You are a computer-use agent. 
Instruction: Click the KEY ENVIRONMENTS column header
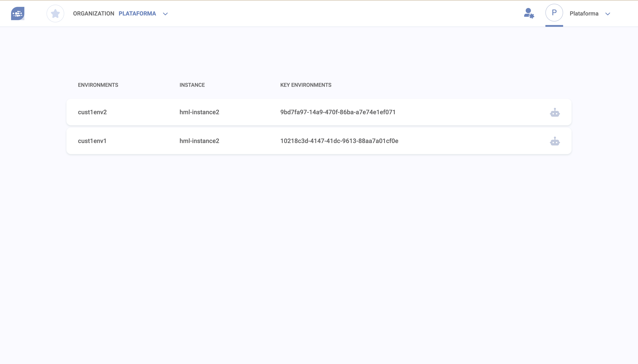click(x=306, y=85)
